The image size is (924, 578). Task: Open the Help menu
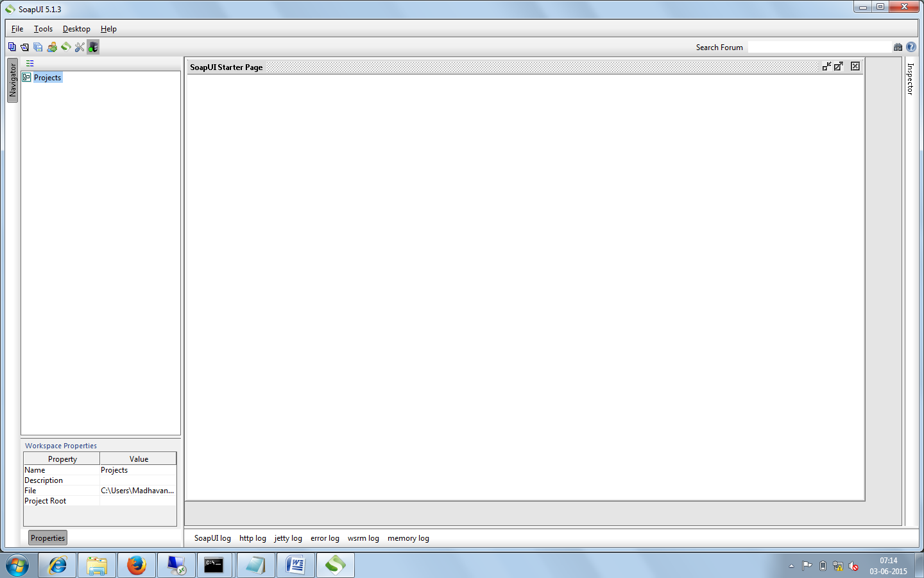108,29
